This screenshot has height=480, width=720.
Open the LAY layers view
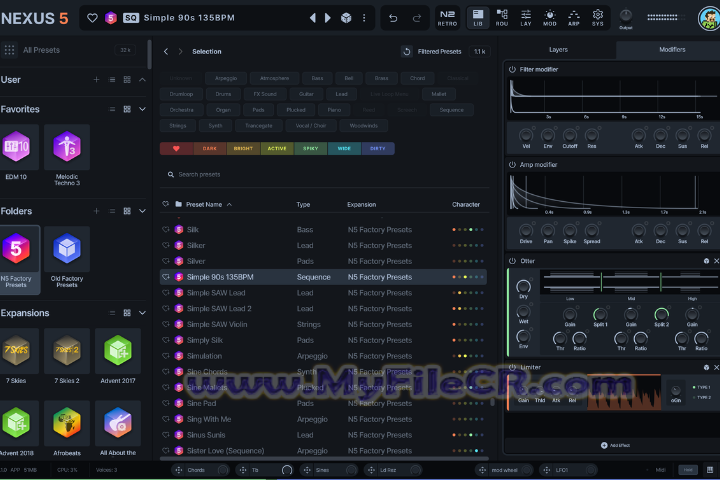point(526,18)
